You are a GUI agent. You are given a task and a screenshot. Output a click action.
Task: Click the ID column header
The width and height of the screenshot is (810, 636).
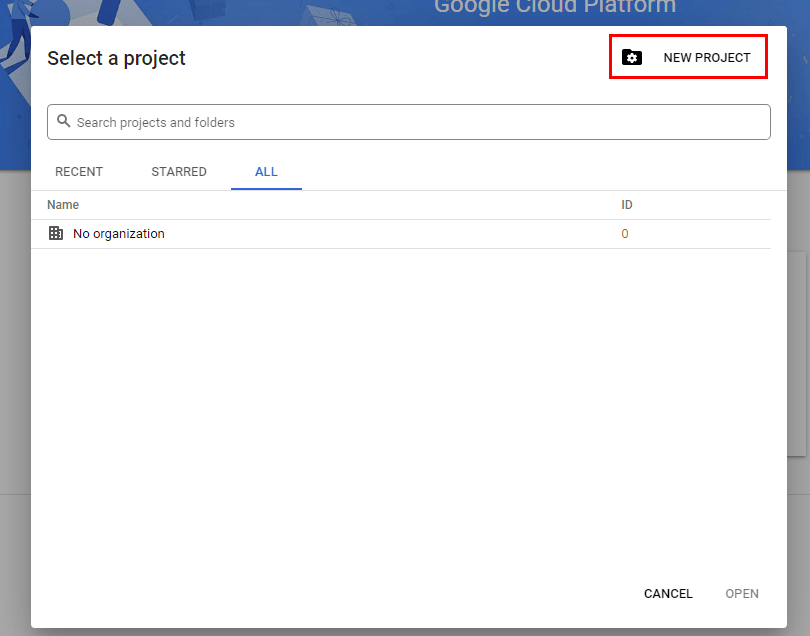[x=627, y=205]
